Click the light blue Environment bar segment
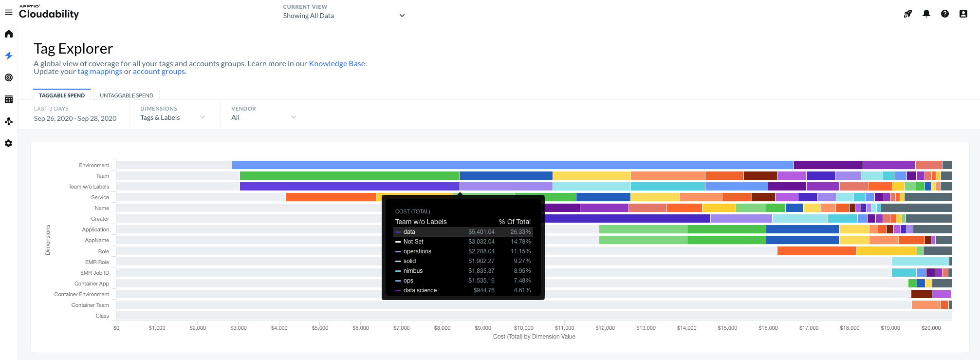Image resolution: width=980 pixels, height=360 pixels. [x=513, y=165]
